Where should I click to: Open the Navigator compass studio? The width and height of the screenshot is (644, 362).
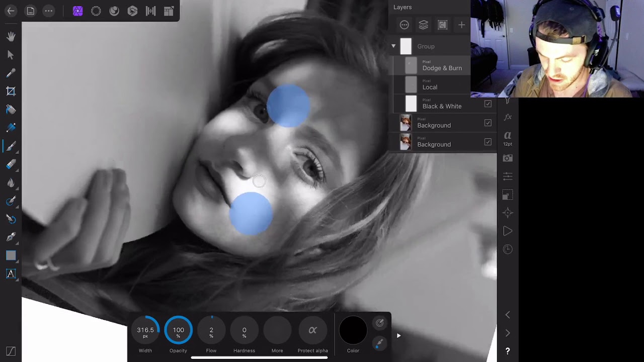coord(508,213)
